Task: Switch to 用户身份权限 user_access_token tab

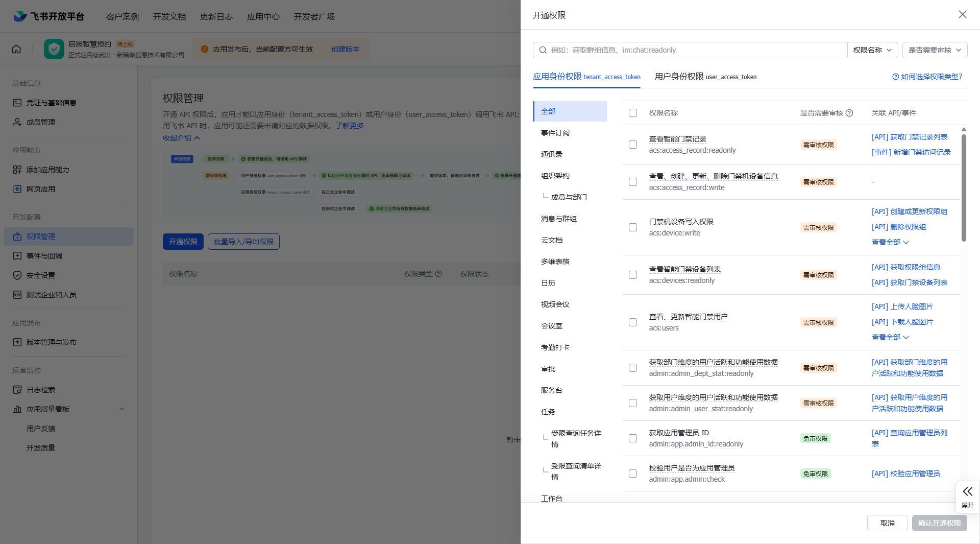Action: pos(705,77)
